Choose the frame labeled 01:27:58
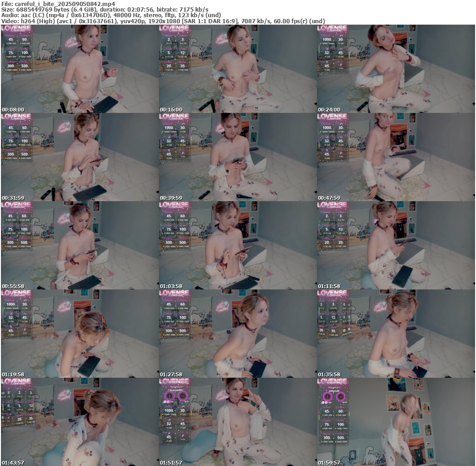This screenshot has width=476, height=466. point(238,334)
